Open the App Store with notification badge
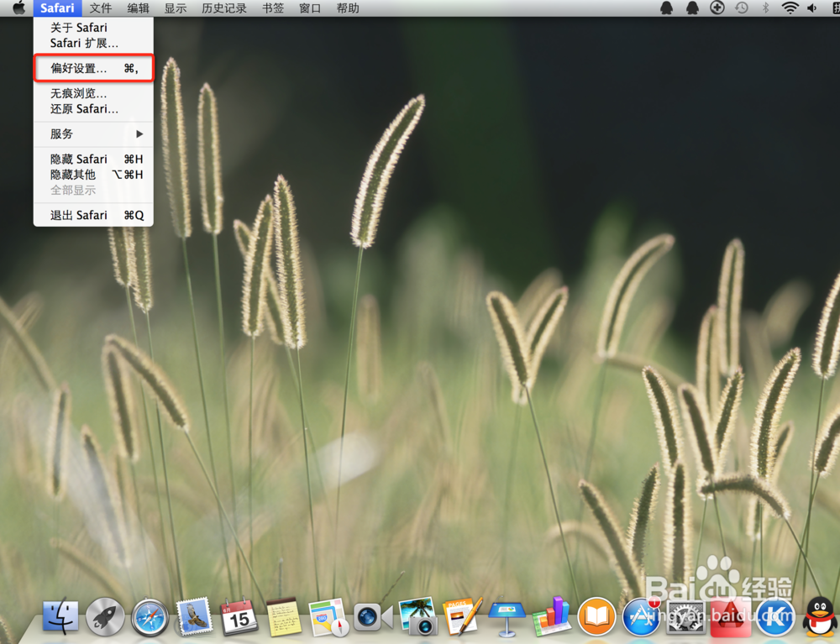Viewport: 840px width, 644px height. coord(642,615)
